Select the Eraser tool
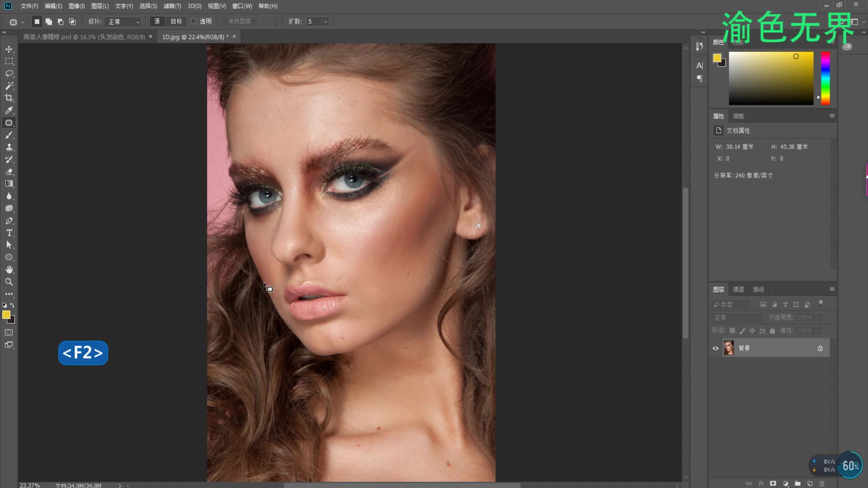868x488 pixels. tap(9, 172)
